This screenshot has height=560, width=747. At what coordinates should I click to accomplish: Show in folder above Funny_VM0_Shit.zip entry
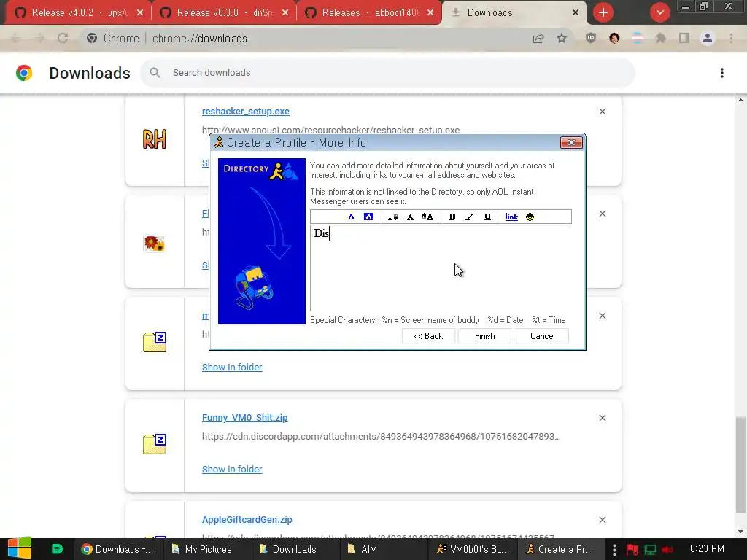[232, 367]
